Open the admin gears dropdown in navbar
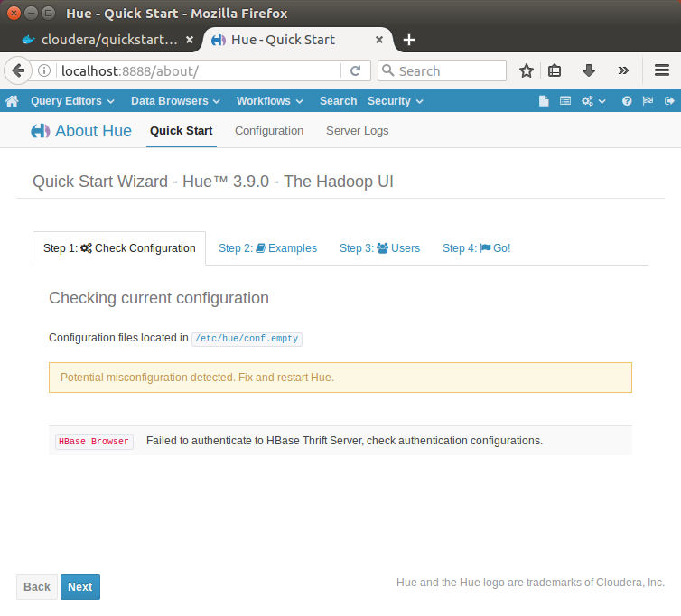This screenshot has height=616, width=681. coord(593,101)
